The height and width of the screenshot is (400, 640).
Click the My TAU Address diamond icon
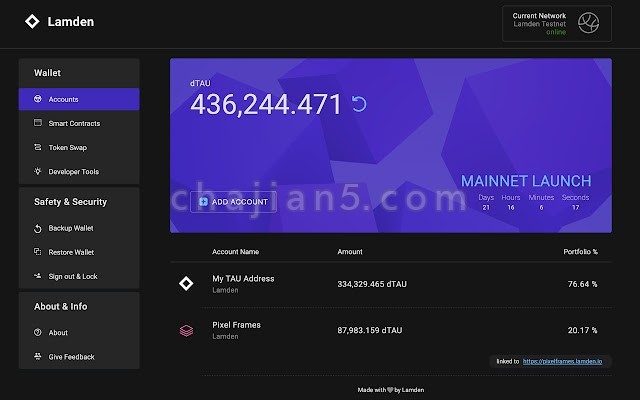[x=186, y=283]
